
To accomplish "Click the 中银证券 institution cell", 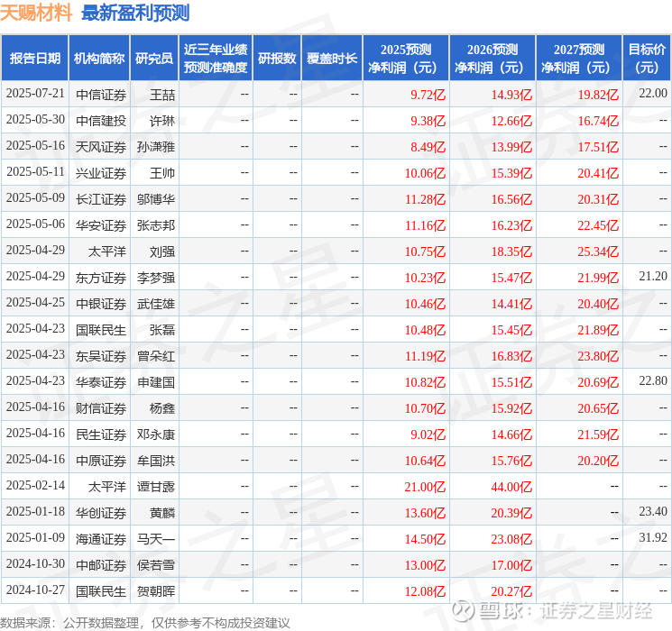I will [101, 304].
